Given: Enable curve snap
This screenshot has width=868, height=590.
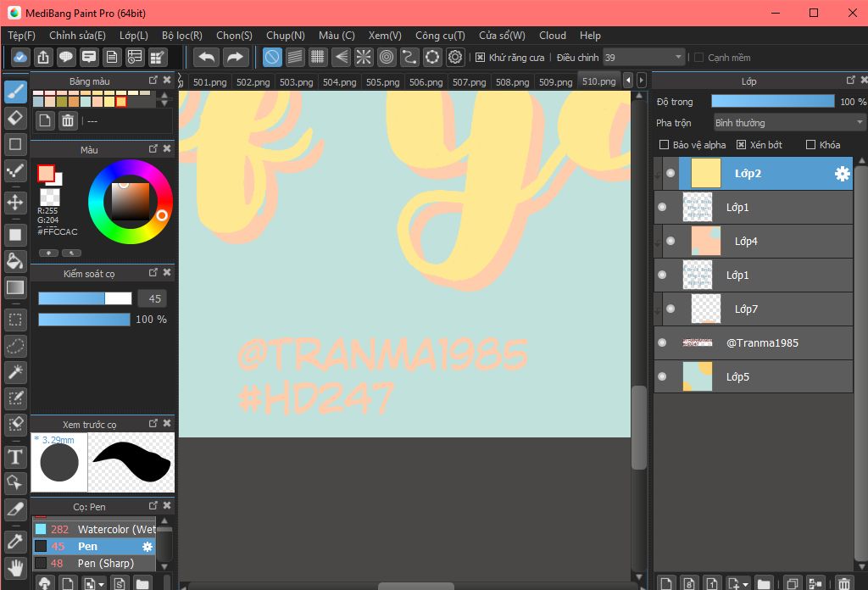Looking at the screenshot, I should 409,57.
